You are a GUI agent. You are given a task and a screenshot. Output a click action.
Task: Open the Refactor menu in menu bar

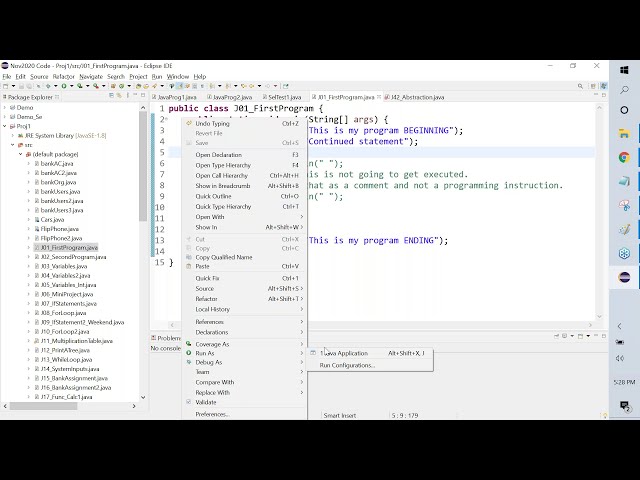[64, 76]
